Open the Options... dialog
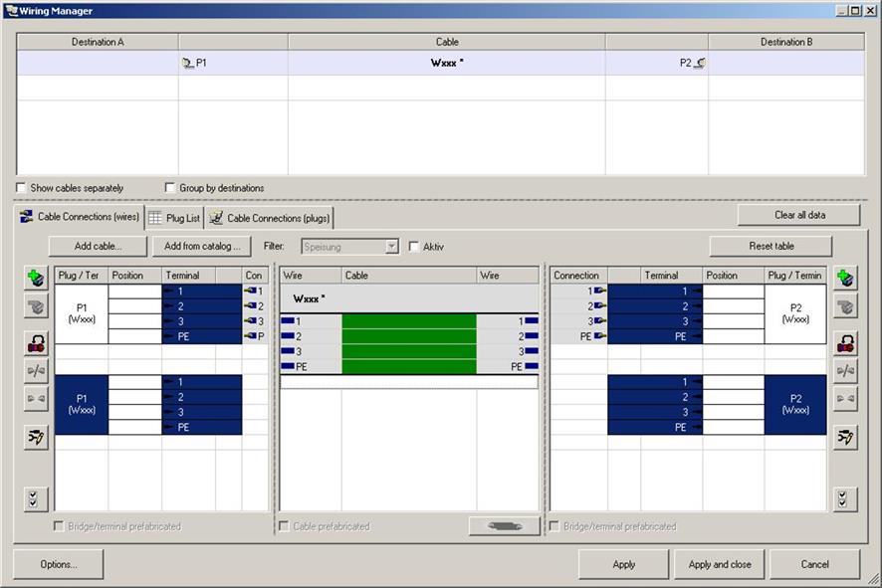Screen dimensions: 882x588 [59, 564]
